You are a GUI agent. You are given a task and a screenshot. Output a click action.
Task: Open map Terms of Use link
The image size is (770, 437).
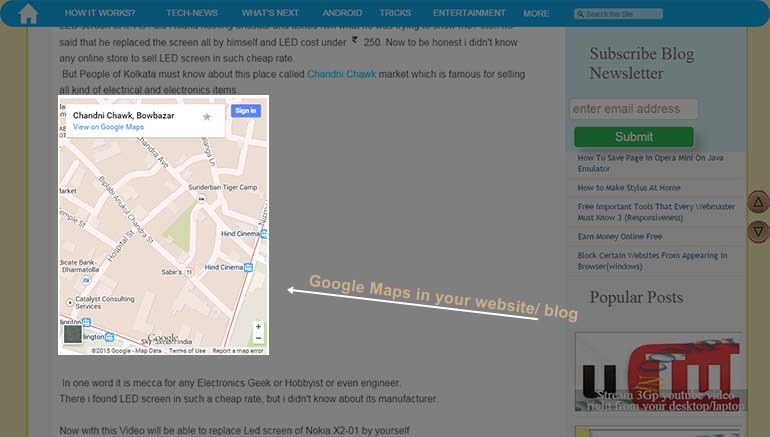pyautogui.click(x=187, y=351)
